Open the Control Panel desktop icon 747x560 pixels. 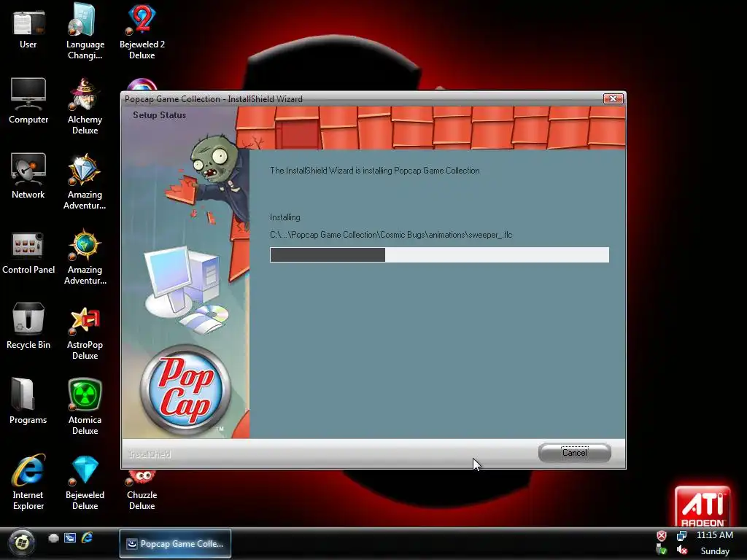click(28, 252)
